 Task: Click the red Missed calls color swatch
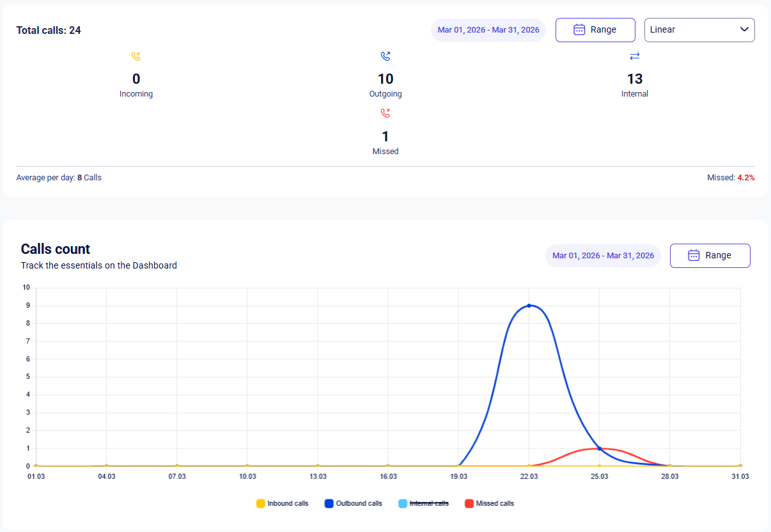469,503
